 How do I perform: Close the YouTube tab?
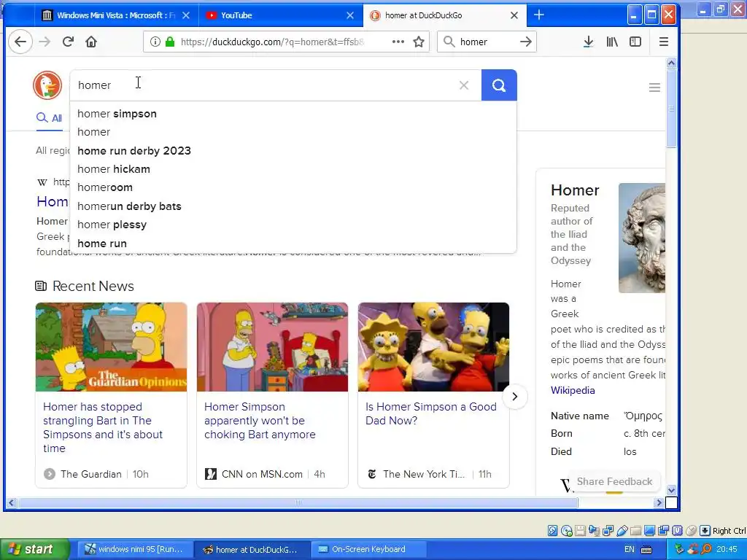[350, 15]
